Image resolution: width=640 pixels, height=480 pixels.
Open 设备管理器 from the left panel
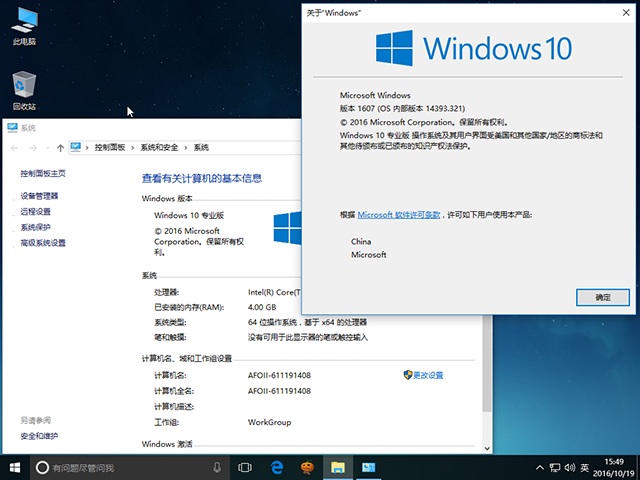pyautogui.click(x=39, y=196)
